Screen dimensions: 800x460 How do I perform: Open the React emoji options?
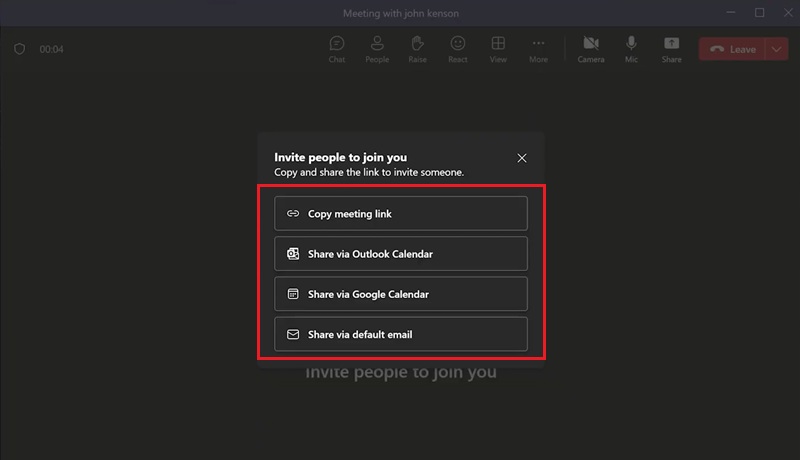tap(458, 48)
